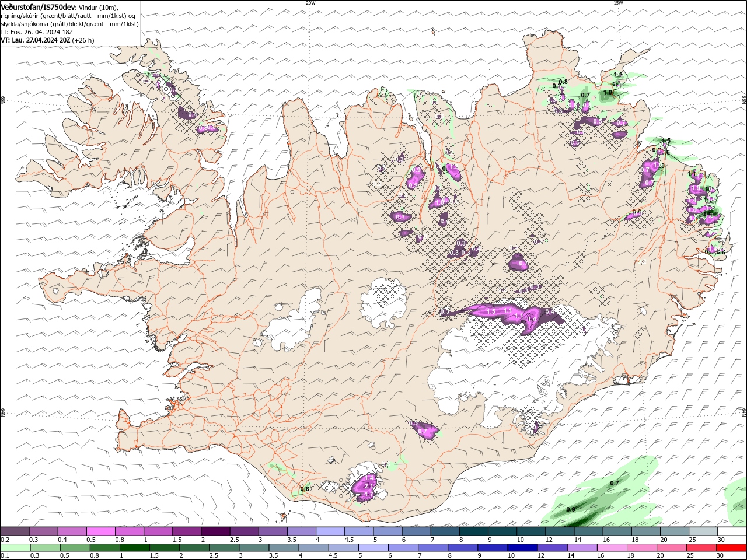Select the bright pink 0.5 swatch in upper legend row
The image size is (747, 560).
coord(101,531)
